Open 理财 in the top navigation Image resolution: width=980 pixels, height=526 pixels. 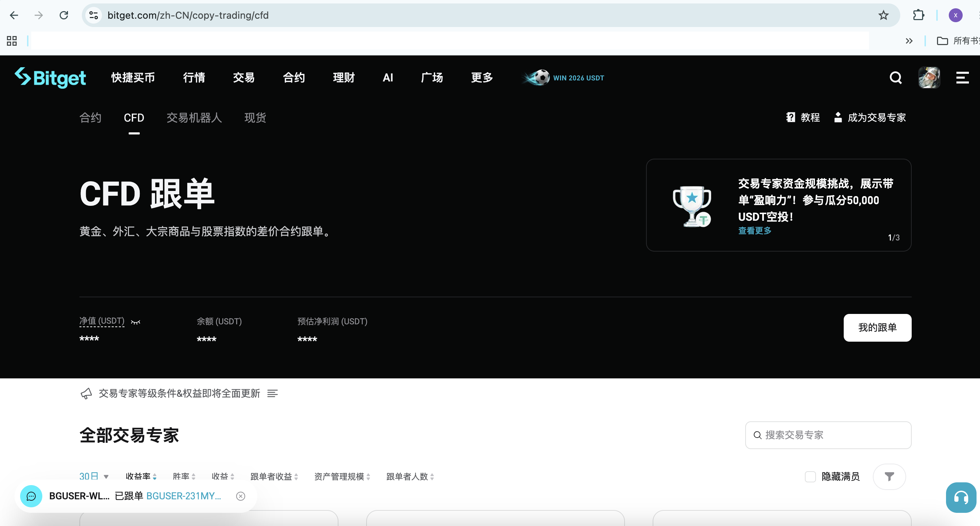(x=344, y=78)
